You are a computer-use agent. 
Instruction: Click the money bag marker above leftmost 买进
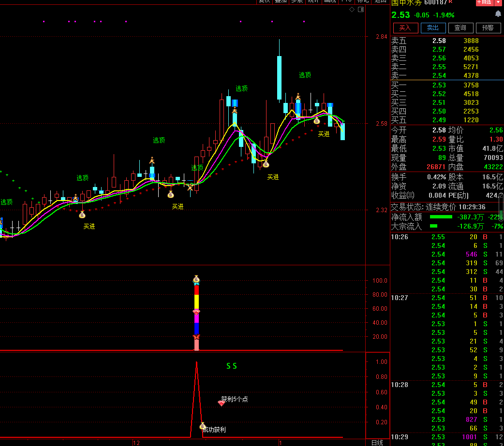tap(82, 215)
